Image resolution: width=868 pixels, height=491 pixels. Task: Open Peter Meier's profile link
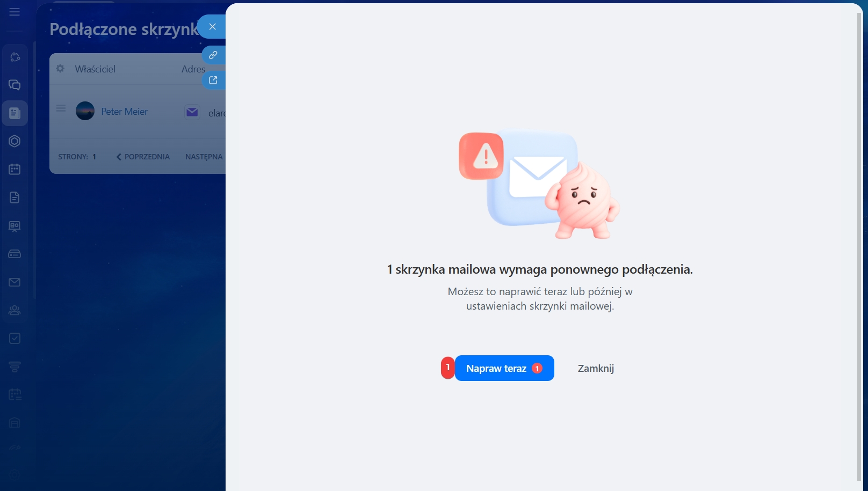pos(124,112)
